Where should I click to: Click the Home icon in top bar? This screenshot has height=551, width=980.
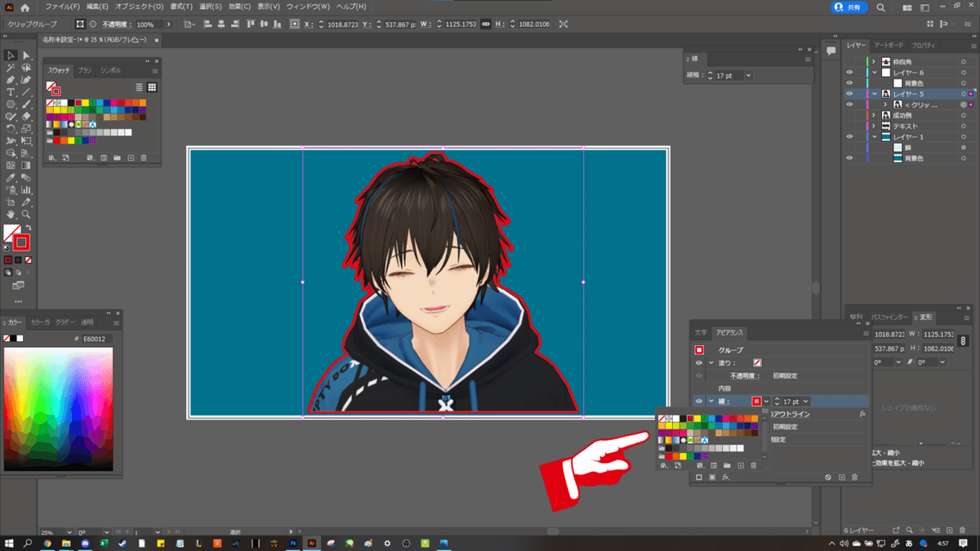25,7
